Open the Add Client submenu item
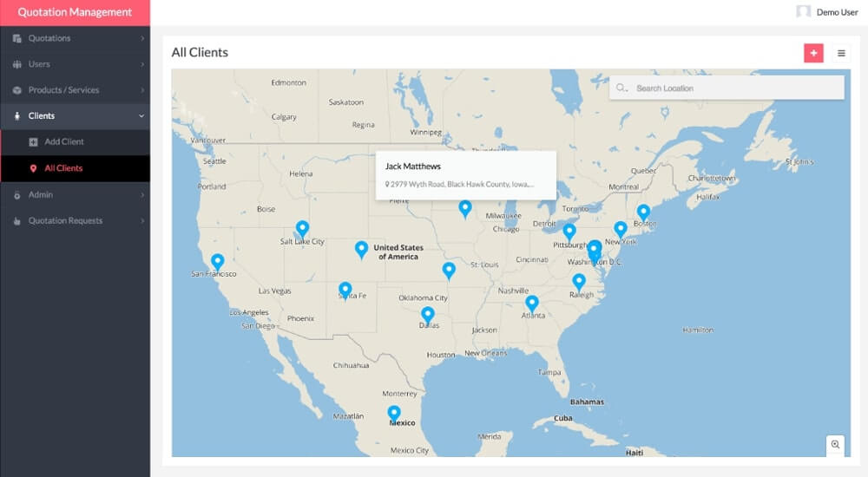The height and width of the screenshot is (477, 868). click(64, 141)
